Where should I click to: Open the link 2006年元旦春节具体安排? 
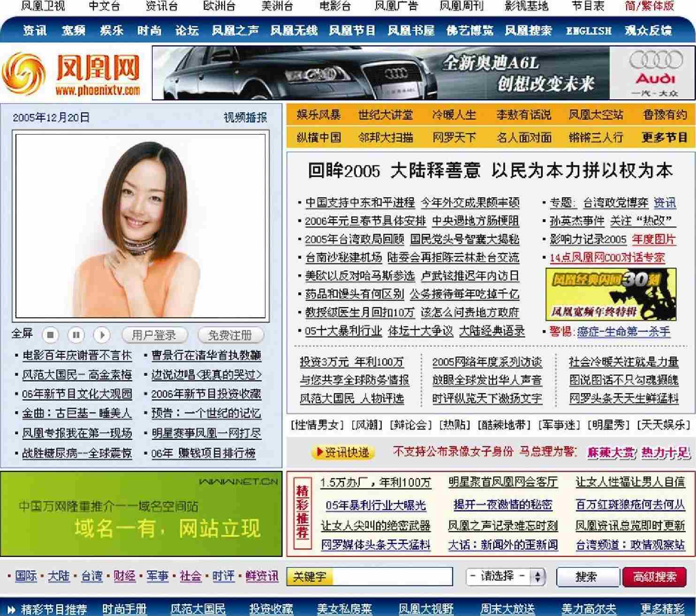click(365, 221)
